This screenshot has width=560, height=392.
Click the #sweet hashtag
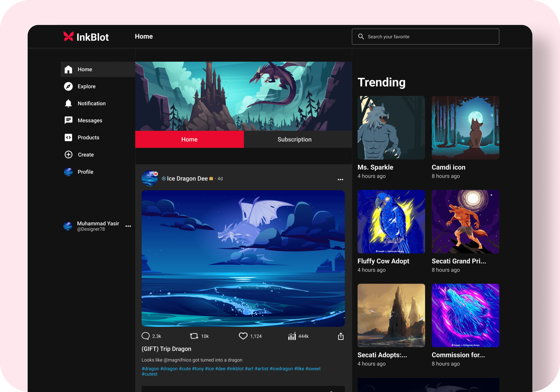[x=313, y=369]
